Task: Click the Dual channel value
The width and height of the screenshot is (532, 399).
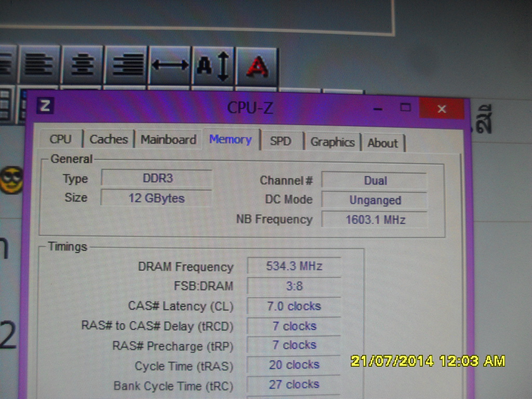Action: [375, 180]
